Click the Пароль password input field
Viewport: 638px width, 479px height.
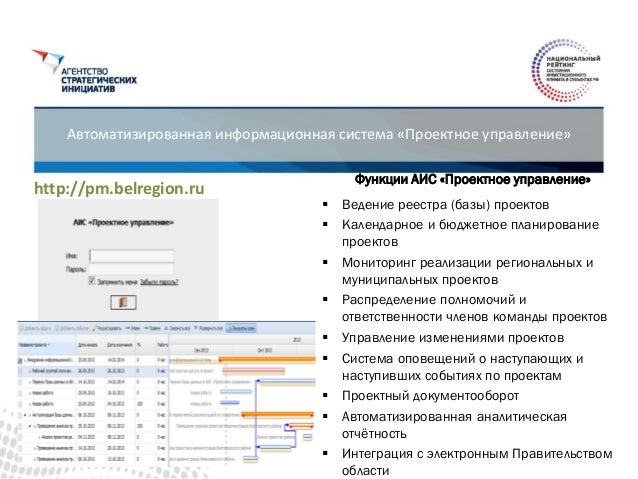(x=132, y=269)
